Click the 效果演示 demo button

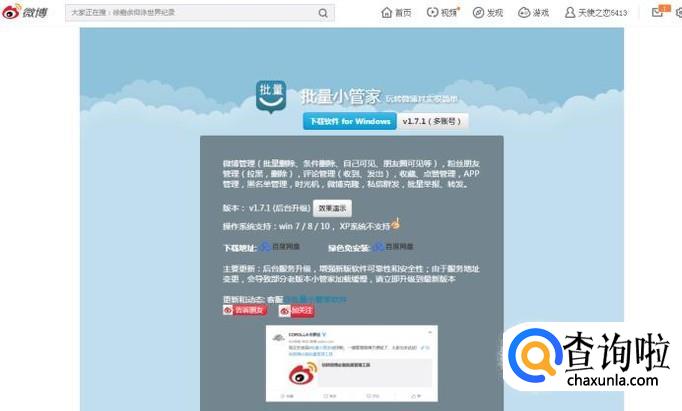click(332, 208)
